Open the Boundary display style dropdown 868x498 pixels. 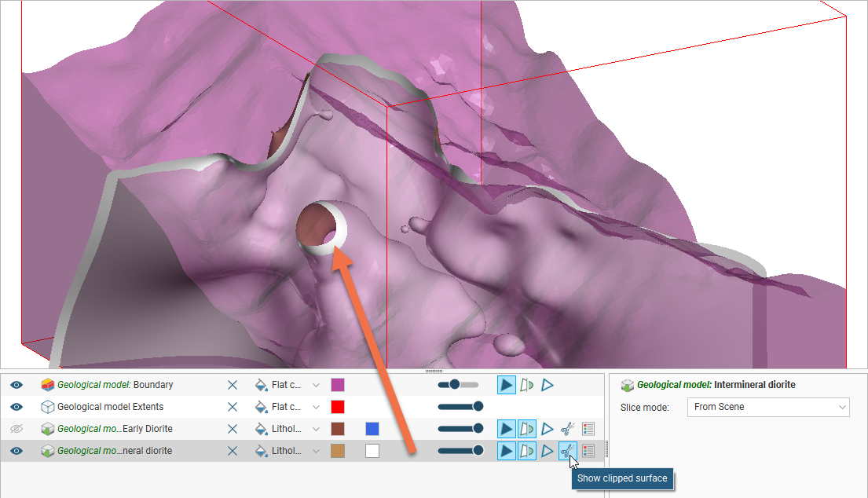click(x=316, y=385)
